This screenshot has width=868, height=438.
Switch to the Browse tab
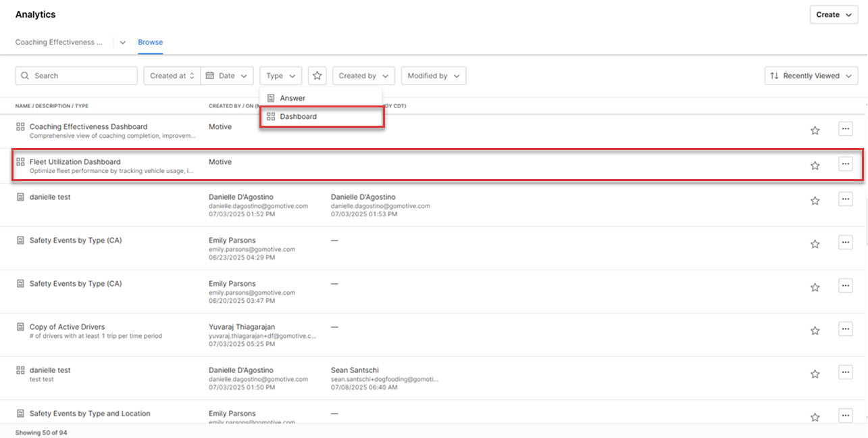pyautogui.click(x=150, y=42)
